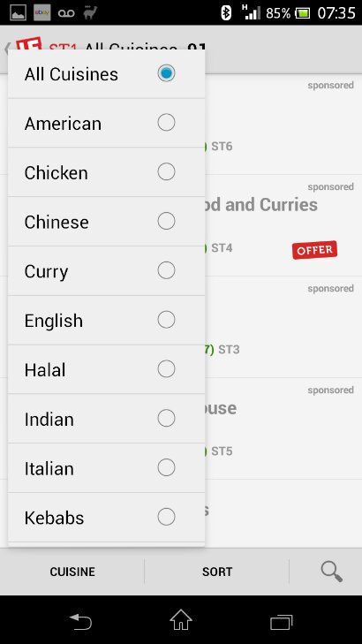Tap the search magnifier icon
The image size is (362, 644).
[x=331, y=572]
